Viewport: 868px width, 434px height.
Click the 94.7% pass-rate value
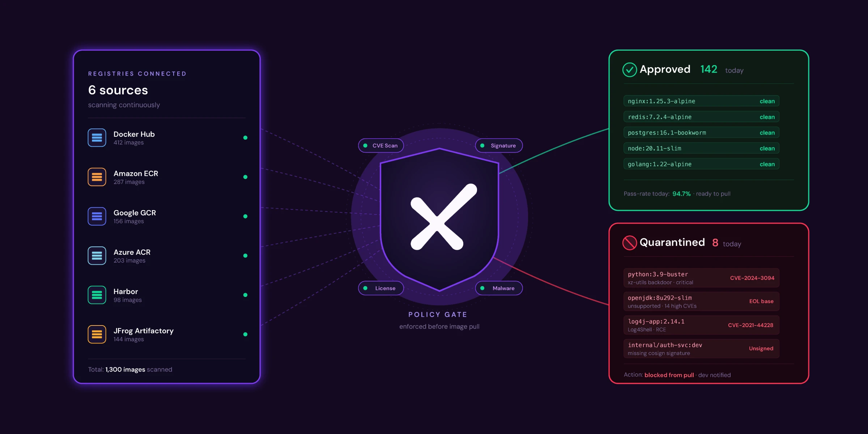click(x=681, y=194)
